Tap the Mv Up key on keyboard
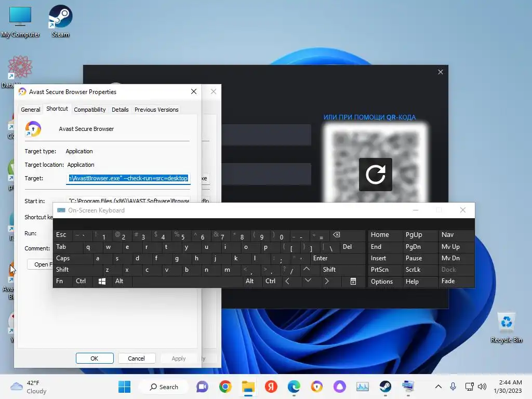532x399 pixels. pyautogui.click(x=456, y=247)
